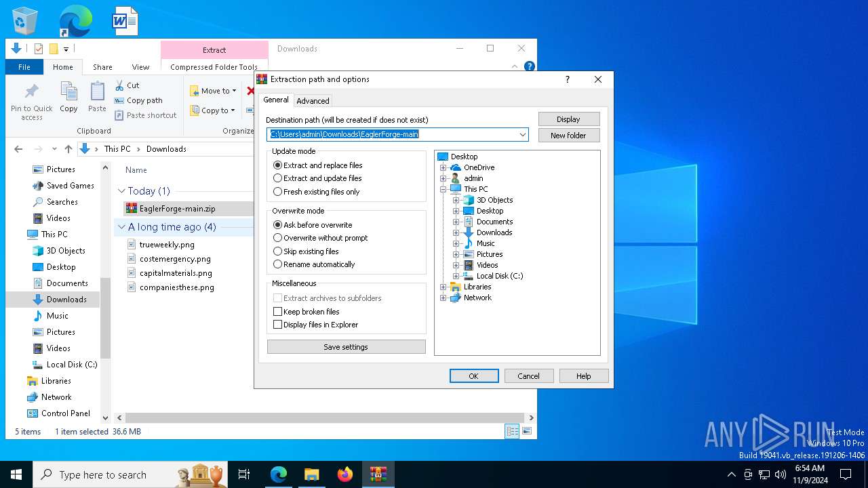Click Cancel in the extraction dialog
This screenshot has height=488, width=868.
(528, 376)
